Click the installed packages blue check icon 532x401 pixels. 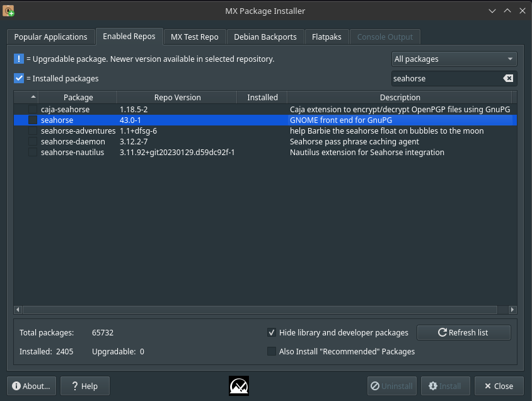[19, 78]
